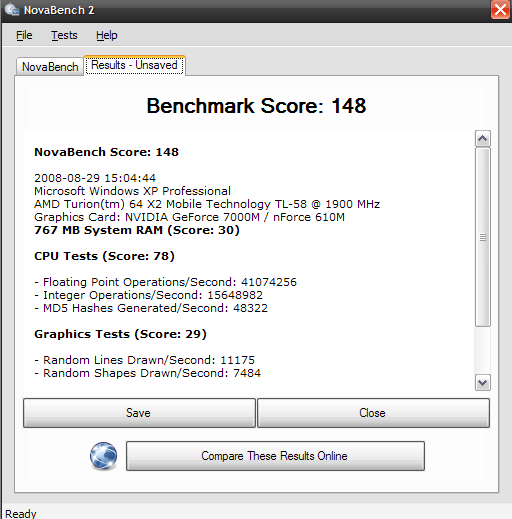Open the Help menu

point(107,35)
